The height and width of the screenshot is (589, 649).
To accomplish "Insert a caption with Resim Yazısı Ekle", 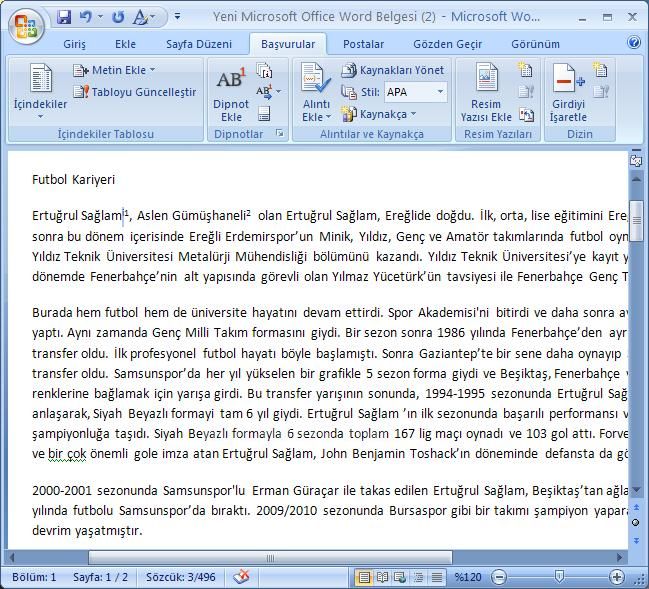I will (x=486, y=93).
